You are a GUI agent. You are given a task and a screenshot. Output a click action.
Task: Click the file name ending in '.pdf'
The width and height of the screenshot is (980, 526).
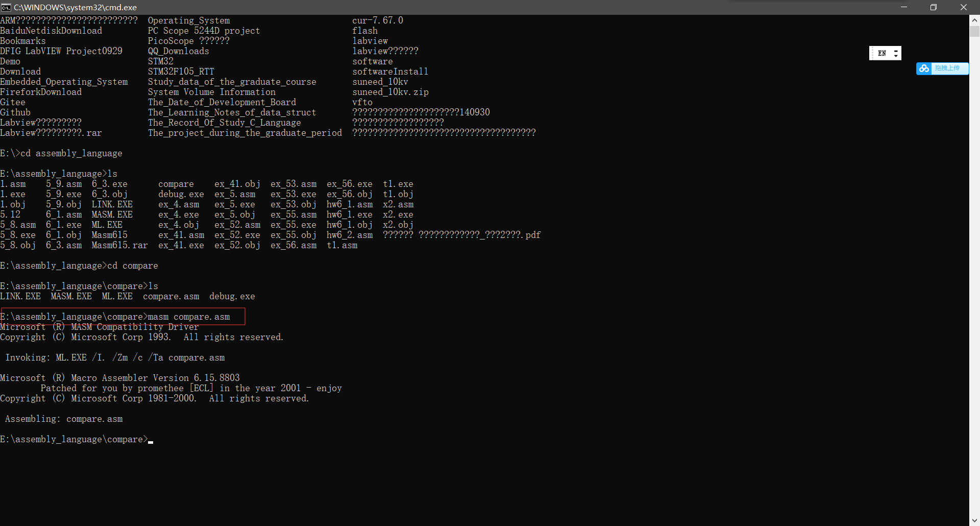(462, 235)
